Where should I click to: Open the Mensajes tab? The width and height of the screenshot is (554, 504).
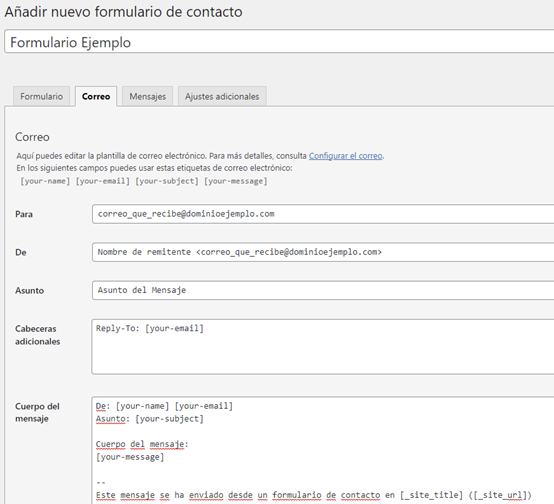point(147,96)
